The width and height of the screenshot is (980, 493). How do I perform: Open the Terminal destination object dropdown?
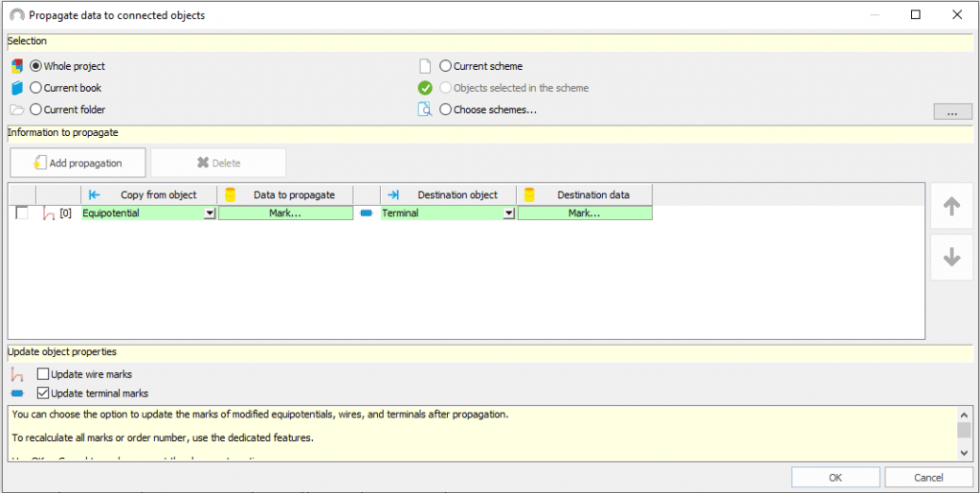pos(509,214)
